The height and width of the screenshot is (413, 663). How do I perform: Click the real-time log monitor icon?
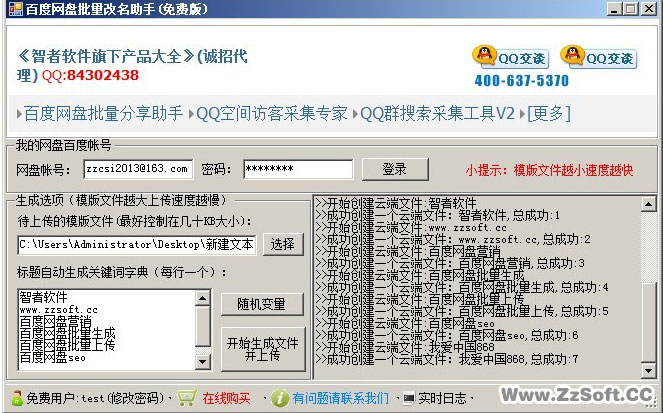coord(408,398)
